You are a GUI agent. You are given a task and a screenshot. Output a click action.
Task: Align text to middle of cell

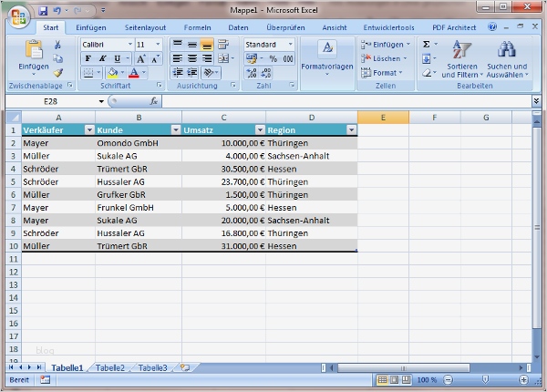(x=192, y=45)
